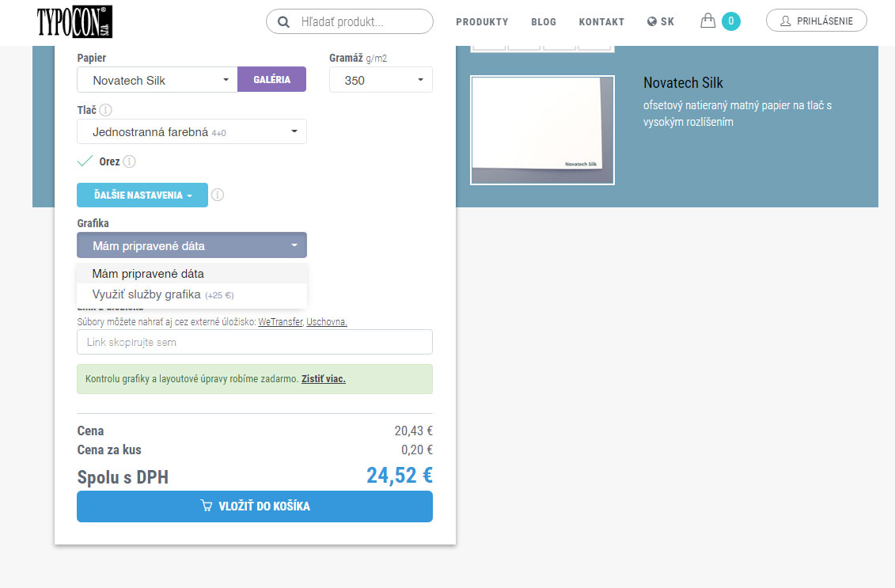Open the Papier Novatech Silk dropdown
Screen dimensions: 895x588
pos(157,80)
